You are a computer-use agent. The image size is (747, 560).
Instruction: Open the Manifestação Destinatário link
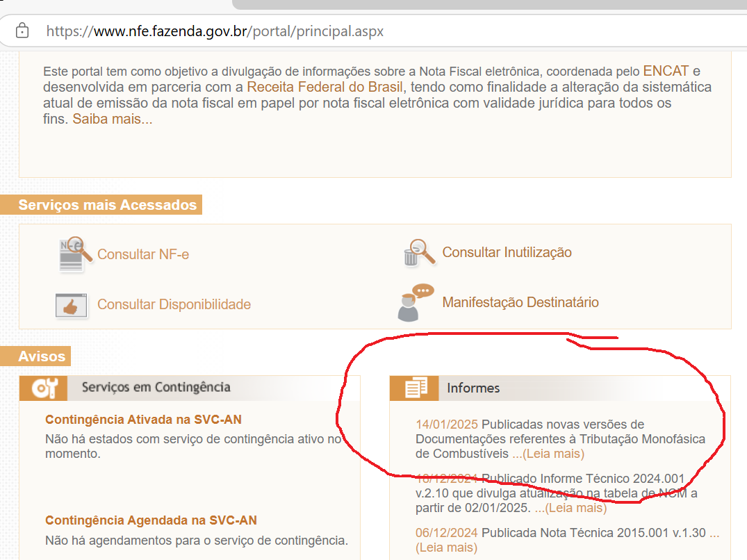point(520,302)
